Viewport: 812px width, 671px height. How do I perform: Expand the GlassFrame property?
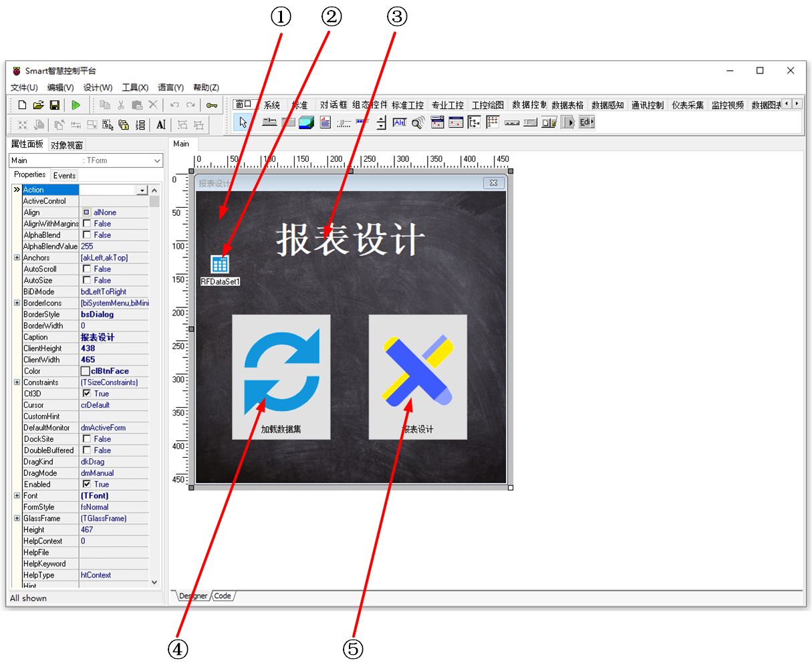click(17, 519)
